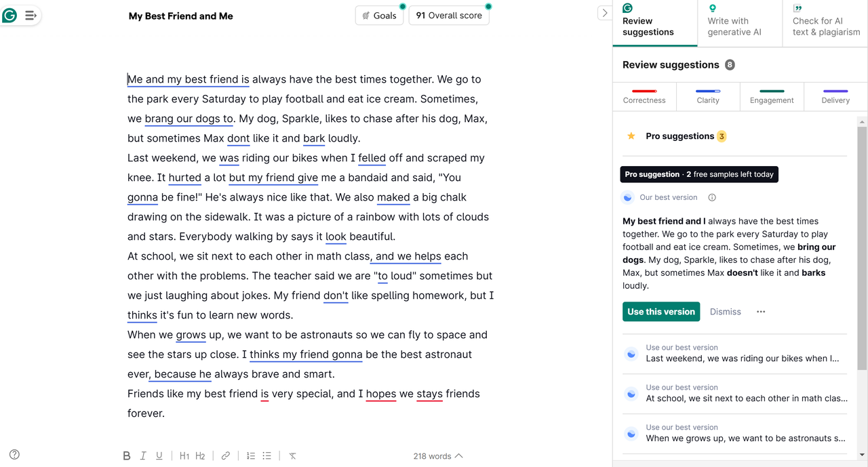Start a numbered list
The image size is (868, 467).
(x=251, y=456)
